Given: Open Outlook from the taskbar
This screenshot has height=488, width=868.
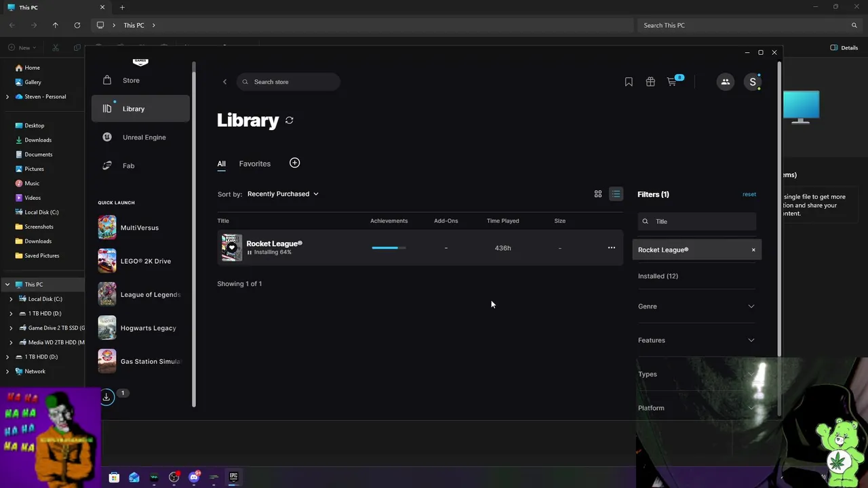Looking at the screenshot, I should tap(134, 477).
